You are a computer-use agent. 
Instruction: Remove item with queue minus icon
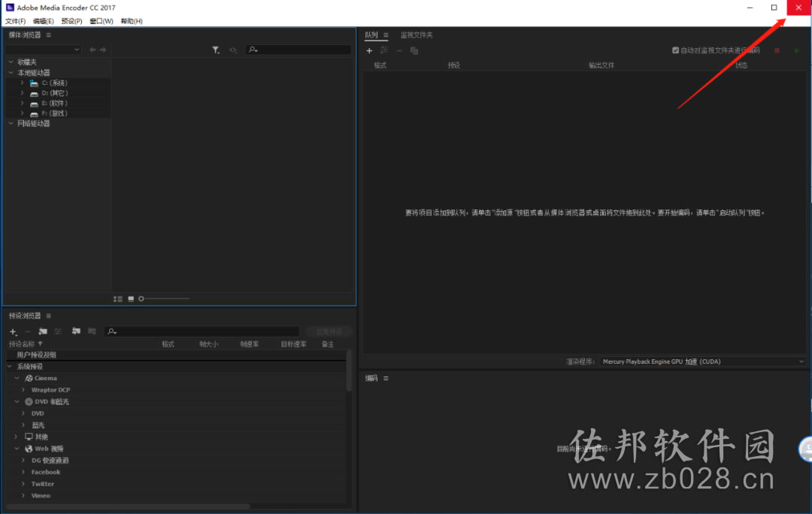pos(399,51)
